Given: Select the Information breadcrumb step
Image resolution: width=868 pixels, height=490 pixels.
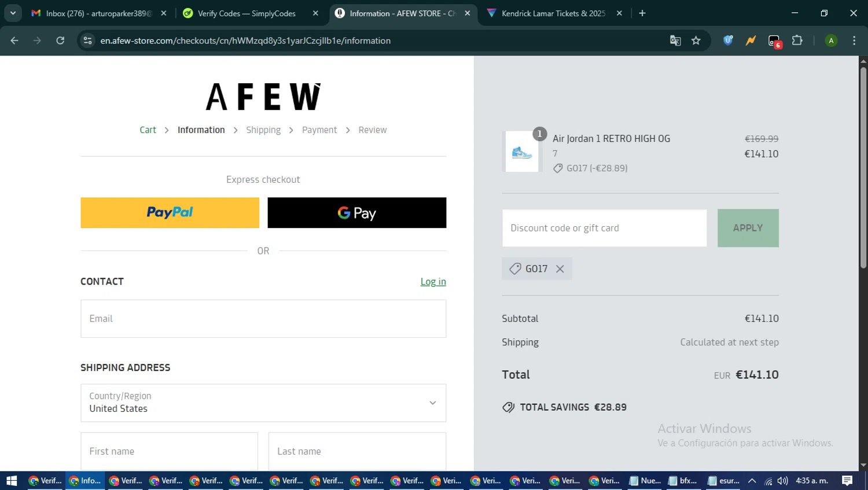Looking at the screenshot, I should [x=201, y=130].
